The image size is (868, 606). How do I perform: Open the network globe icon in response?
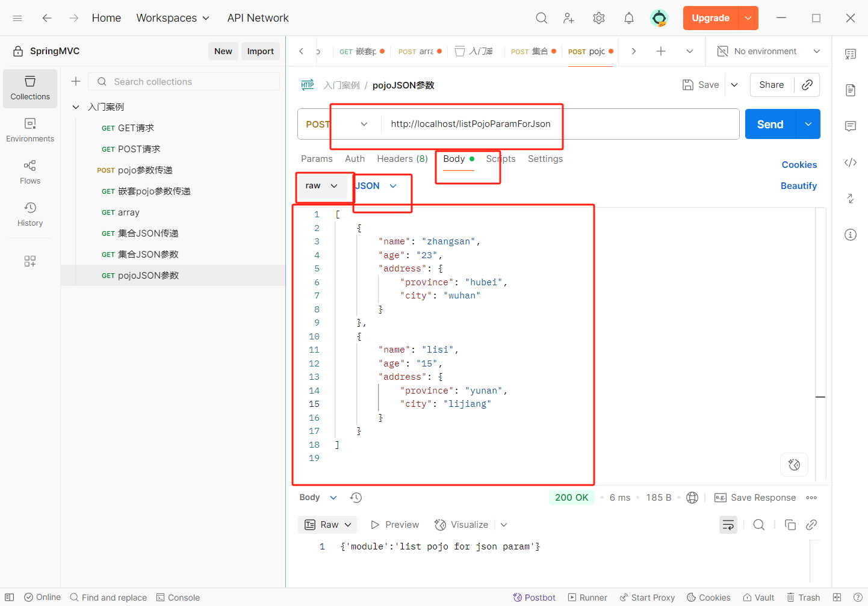692,498
